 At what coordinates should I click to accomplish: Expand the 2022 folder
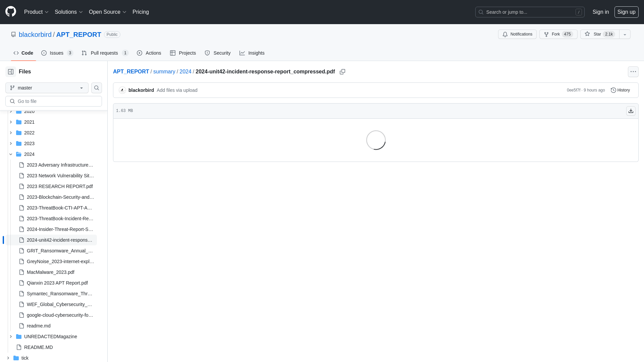(x=11, y=133)
